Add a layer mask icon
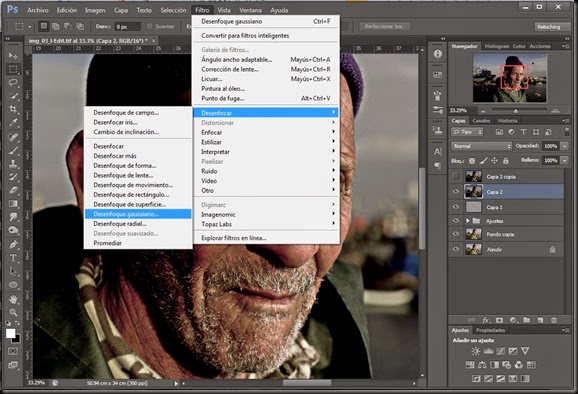The width and height of the screenshot is (578, 394). 499,320
